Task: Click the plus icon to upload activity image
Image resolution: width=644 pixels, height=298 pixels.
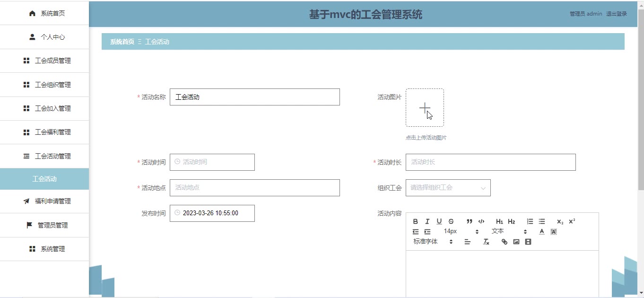Action: point(425,108)
